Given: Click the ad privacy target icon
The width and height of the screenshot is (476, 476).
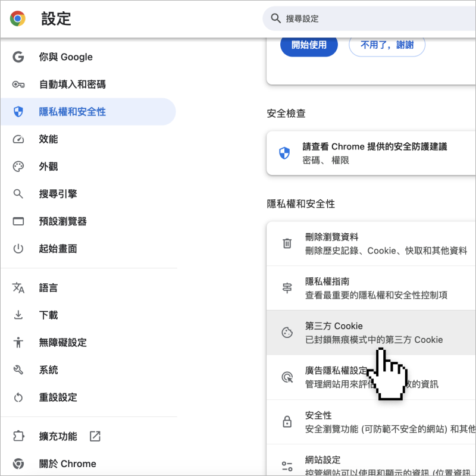Looking at the screenshot, I should tap(287, 377).
